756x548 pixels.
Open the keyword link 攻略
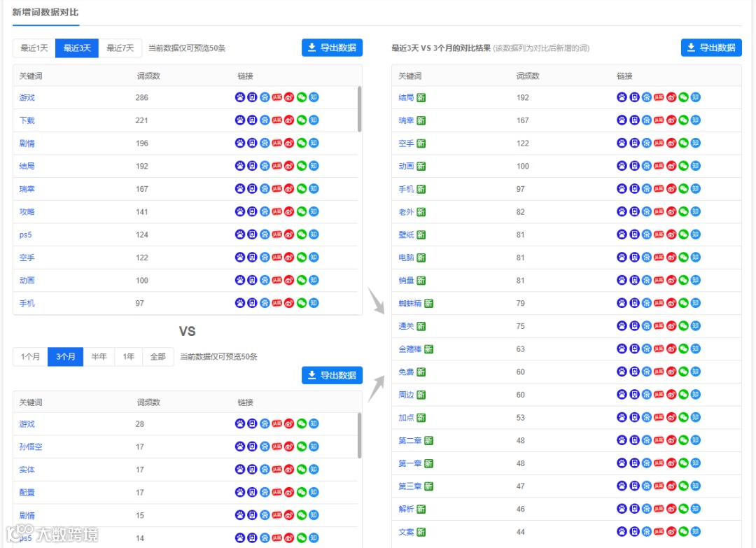(x=27, y=211)
